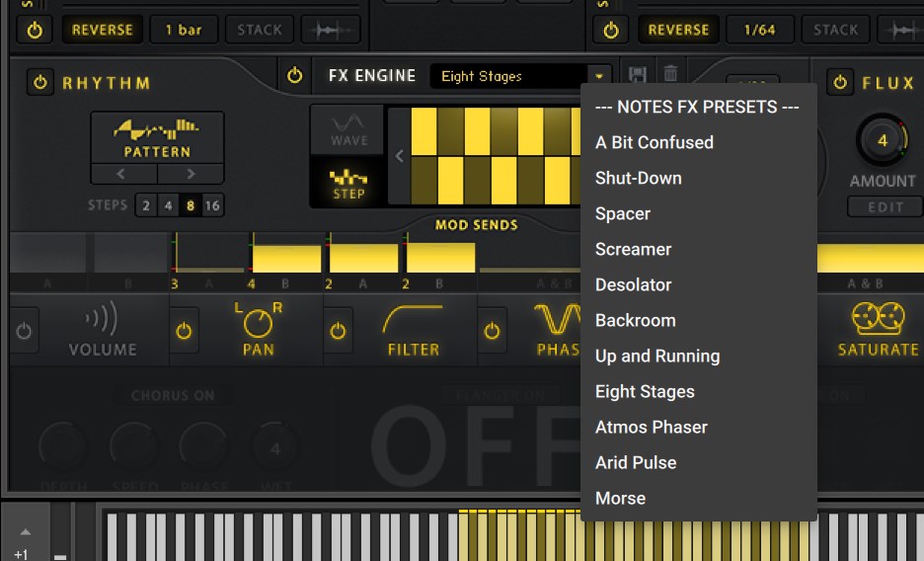Delete preset using trash can icon
This screenshot has height=561, width=924.
tap(670, 75)
